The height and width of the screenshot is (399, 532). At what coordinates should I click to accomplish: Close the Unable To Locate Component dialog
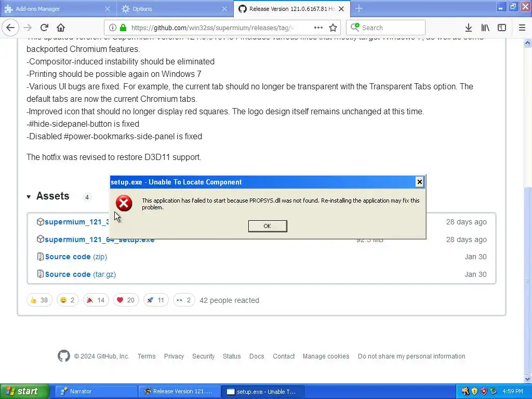(x=419, y=182)
